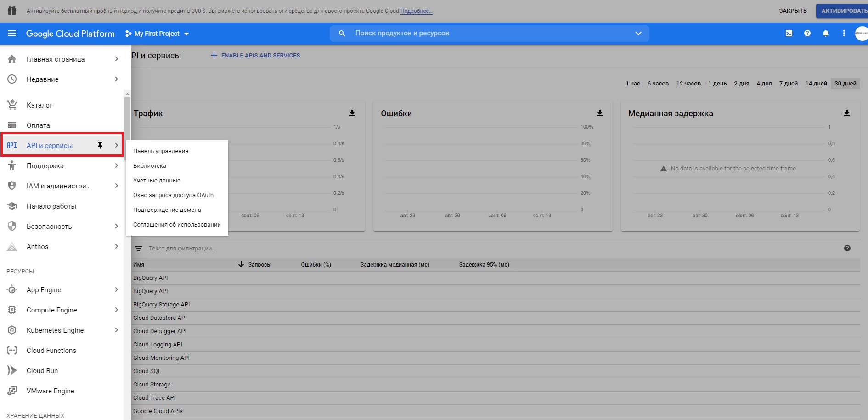
Task: Click the АКТИВИРОВАТЬ button
Action: (x=843, y=11)
